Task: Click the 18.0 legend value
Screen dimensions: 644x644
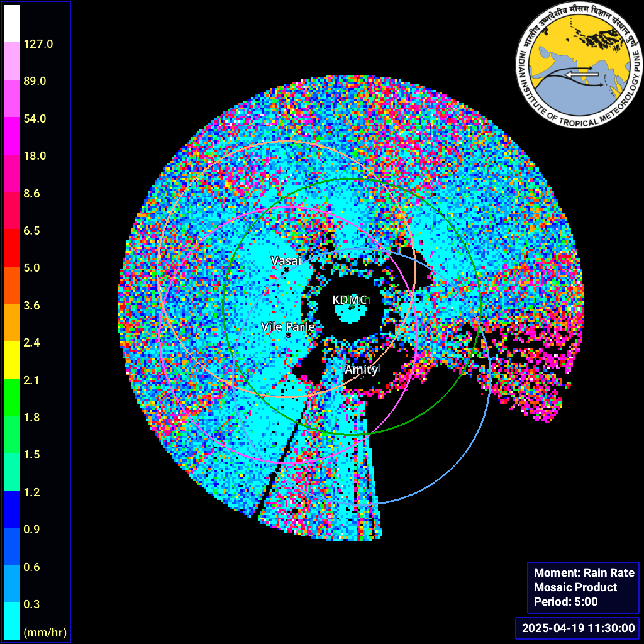Action: coord(35,156)
